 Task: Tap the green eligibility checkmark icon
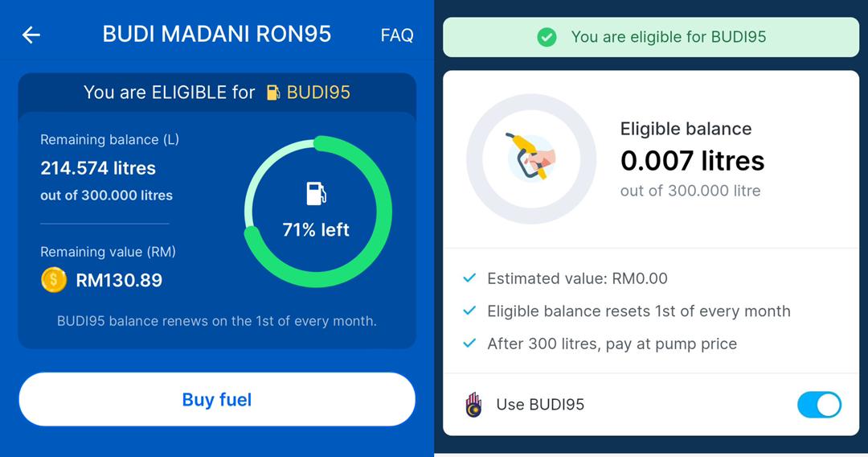point(547,37)
